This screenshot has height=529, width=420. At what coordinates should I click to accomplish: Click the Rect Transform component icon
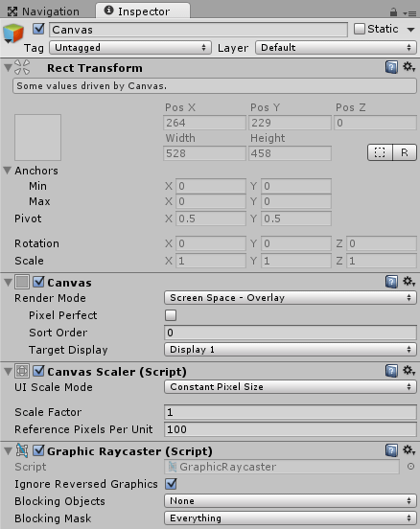[x=22, y=67]
